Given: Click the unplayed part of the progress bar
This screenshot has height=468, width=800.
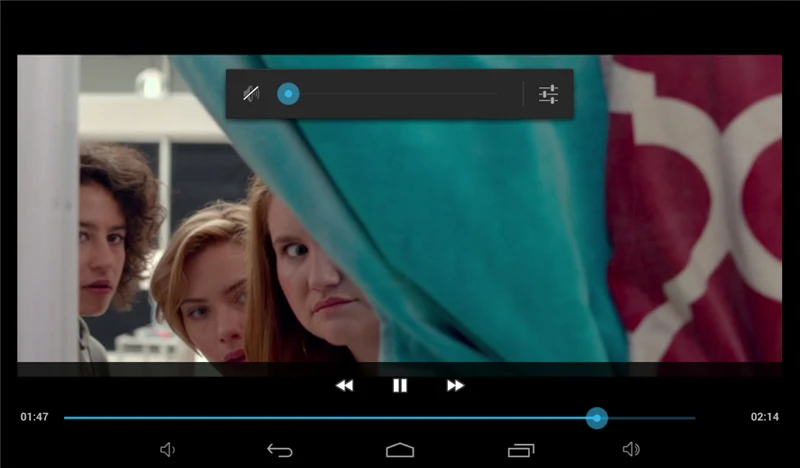Looking at the screenshot, I should click(652, 418).
